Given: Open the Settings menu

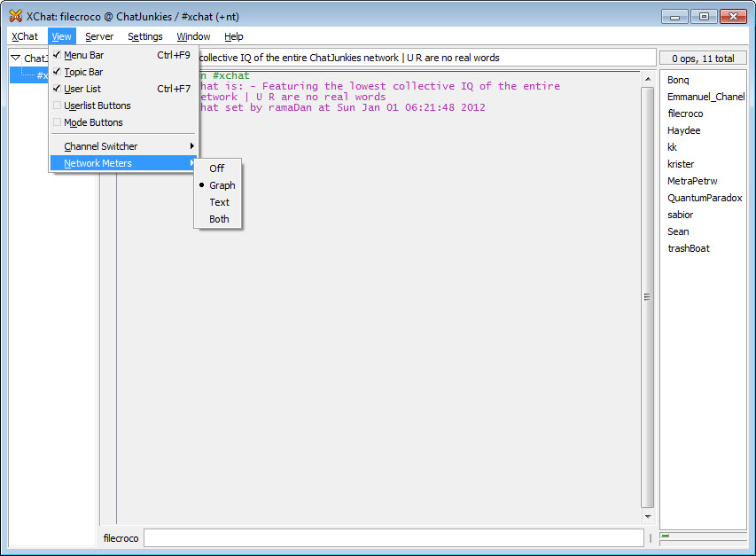Looking at the screenshot, I should coord(145,36).
